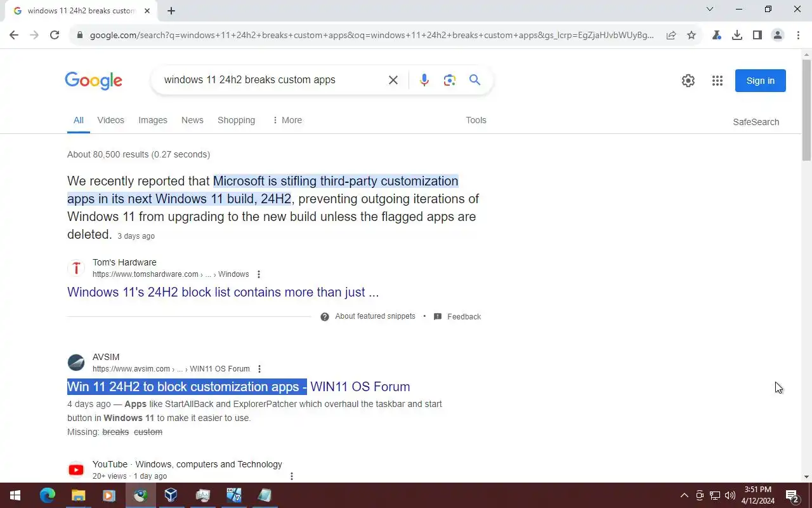Show hidden system tray icons

(684, 495)
